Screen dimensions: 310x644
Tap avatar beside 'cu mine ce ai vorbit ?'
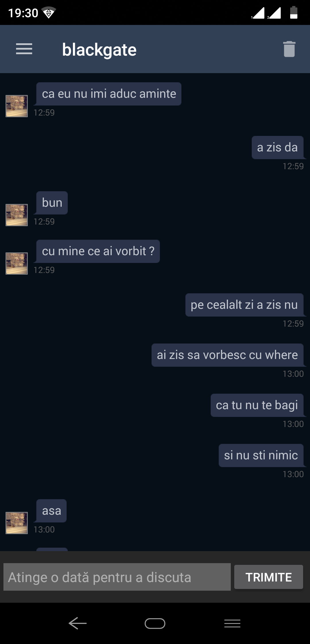pyautogui.click(x=17, y=264)
